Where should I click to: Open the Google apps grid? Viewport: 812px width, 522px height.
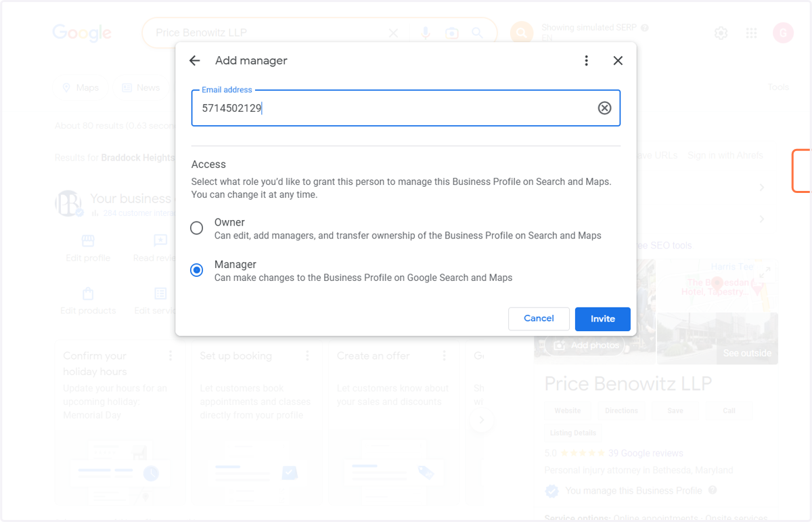click(x=751, y=32)
